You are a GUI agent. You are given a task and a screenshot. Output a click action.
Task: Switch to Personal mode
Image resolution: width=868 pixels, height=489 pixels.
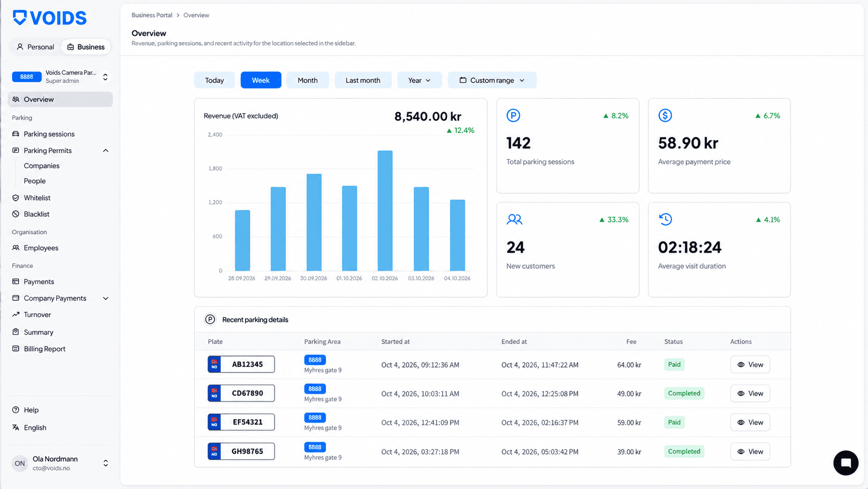(x=35, y=47)
